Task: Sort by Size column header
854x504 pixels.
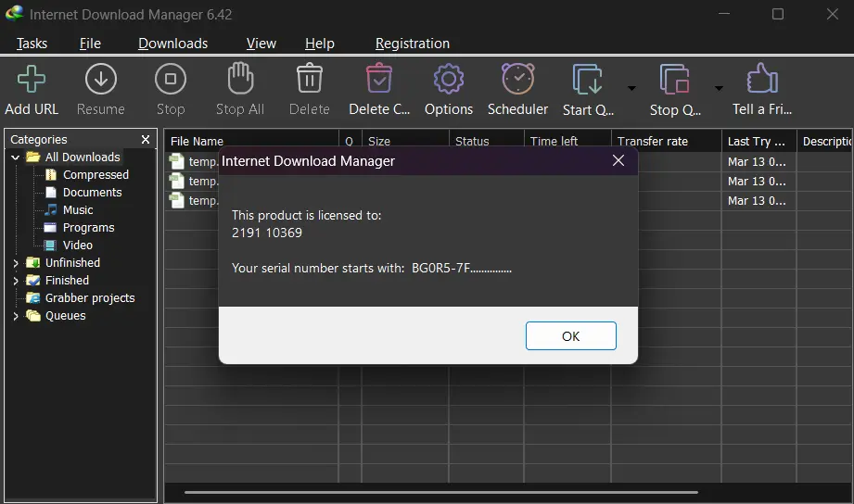Action: tap(405, 141)
